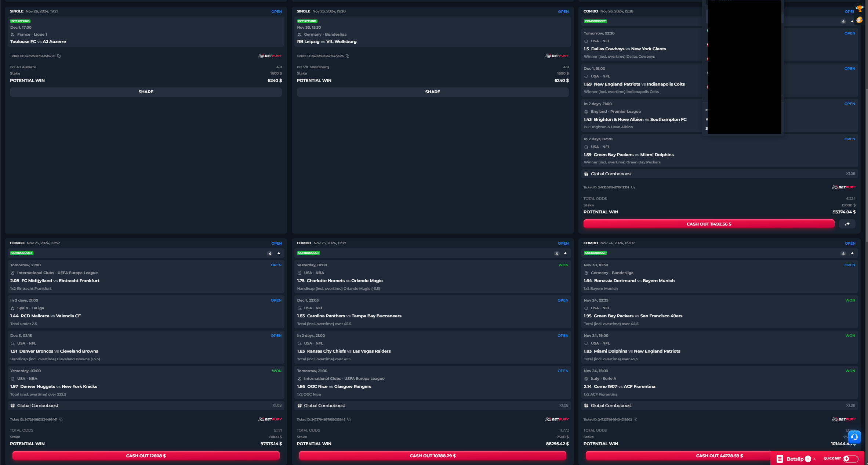Open Como 1907 vs ACF Fiorentina match
The image size is (868, 465).
[x=624, y=386]
